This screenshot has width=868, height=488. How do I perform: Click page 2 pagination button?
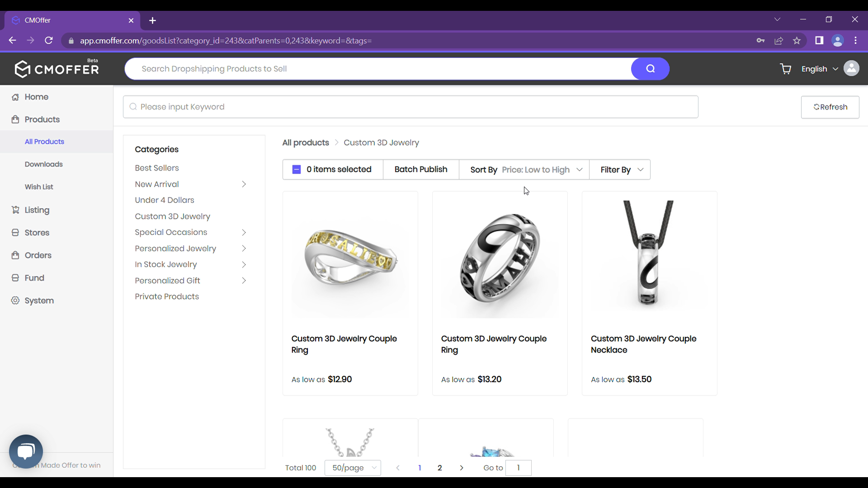pos(439,468)
